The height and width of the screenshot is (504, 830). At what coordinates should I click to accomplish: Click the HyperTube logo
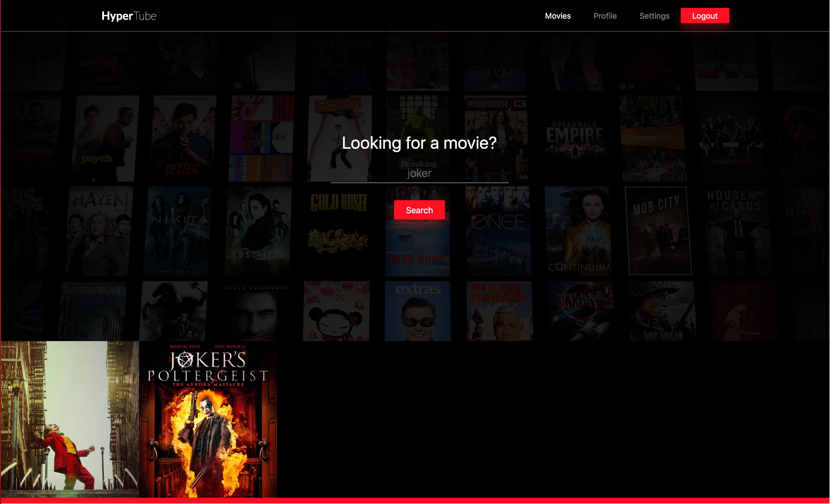pos(129,16)
